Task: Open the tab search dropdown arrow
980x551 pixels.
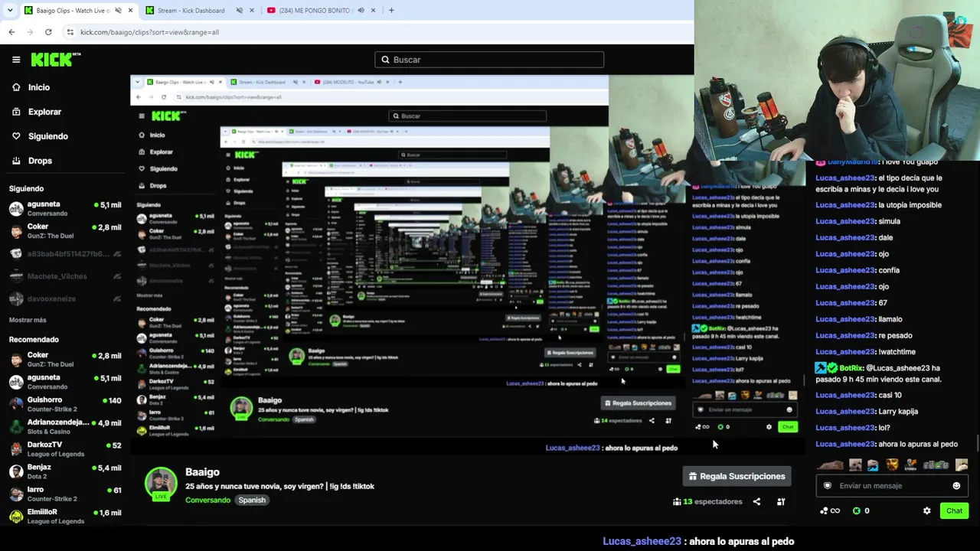Action: tap(10, 11)
